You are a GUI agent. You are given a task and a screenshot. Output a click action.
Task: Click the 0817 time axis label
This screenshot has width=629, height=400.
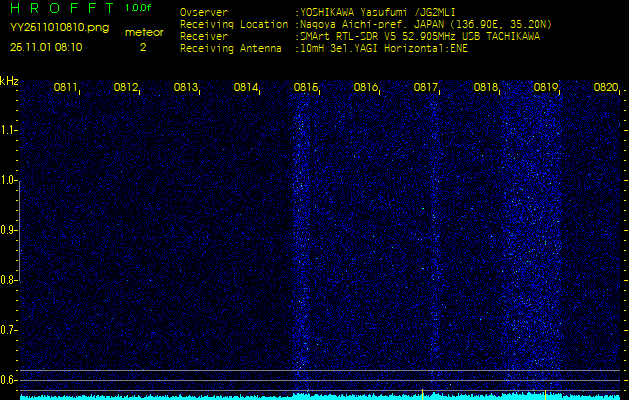[425, 87]
